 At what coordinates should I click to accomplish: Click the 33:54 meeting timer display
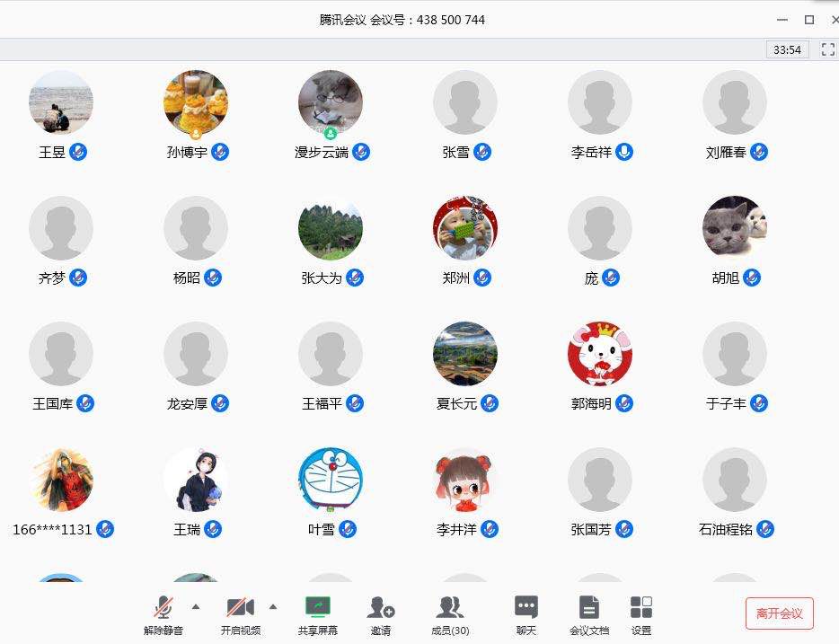(787, 49)
